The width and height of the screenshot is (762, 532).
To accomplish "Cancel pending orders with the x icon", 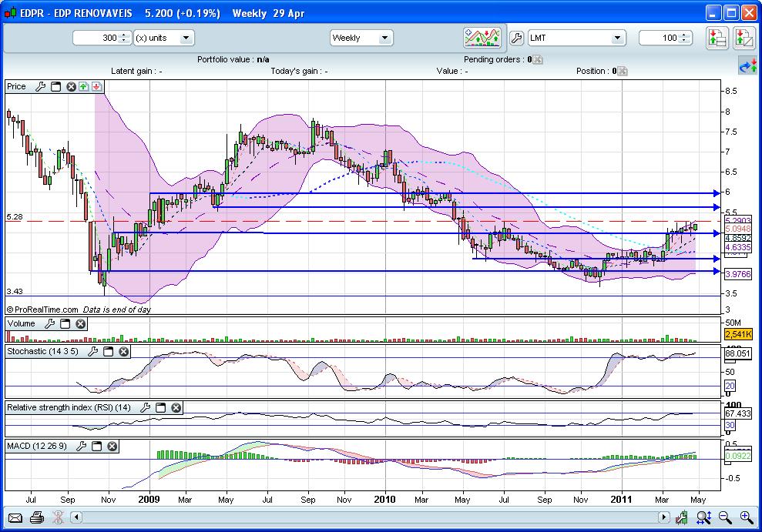I will pos(537,60).
